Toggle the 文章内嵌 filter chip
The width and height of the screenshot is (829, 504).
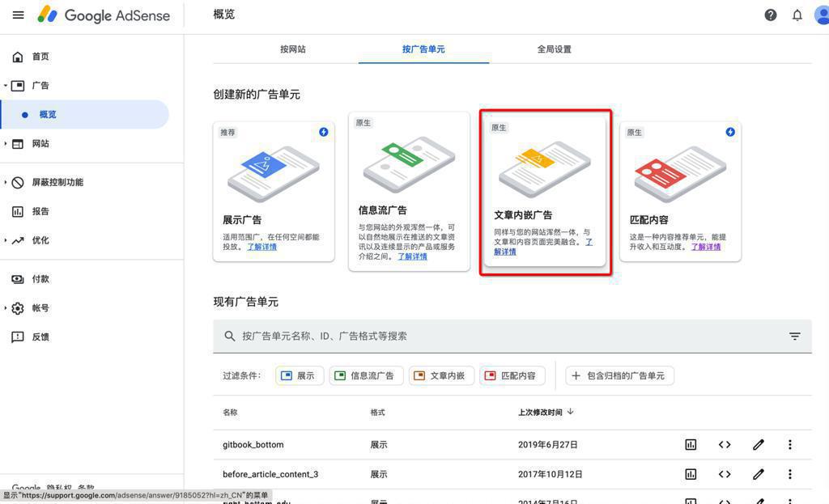pyautogui.click(x=441, y=375)
